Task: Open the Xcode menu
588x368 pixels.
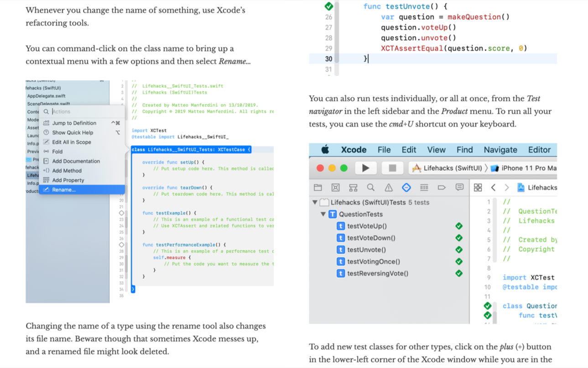Action: point(354,150)
